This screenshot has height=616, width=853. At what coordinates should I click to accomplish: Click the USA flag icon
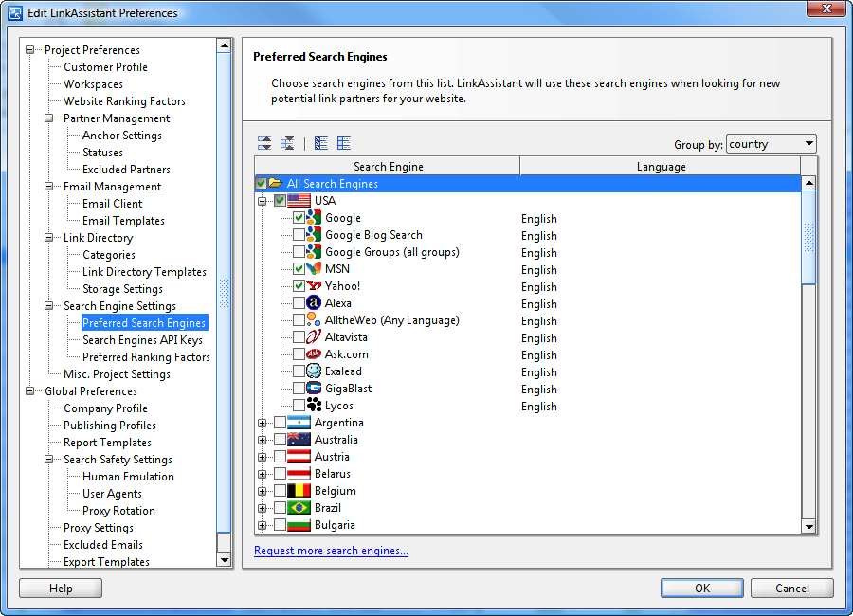coord(299,201)
